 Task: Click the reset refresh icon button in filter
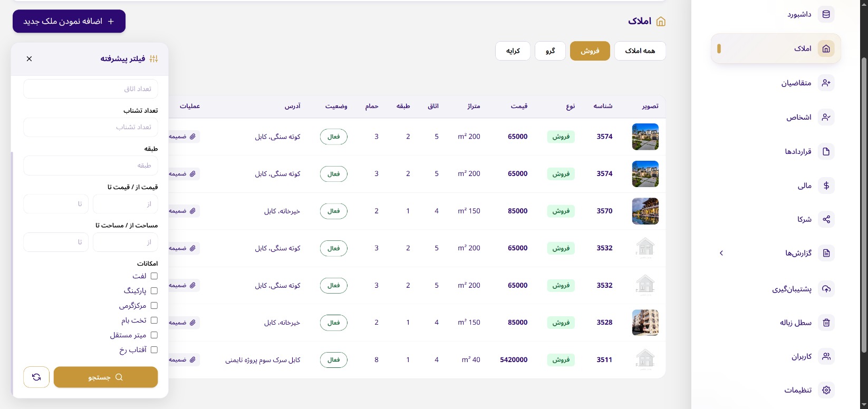36,377
